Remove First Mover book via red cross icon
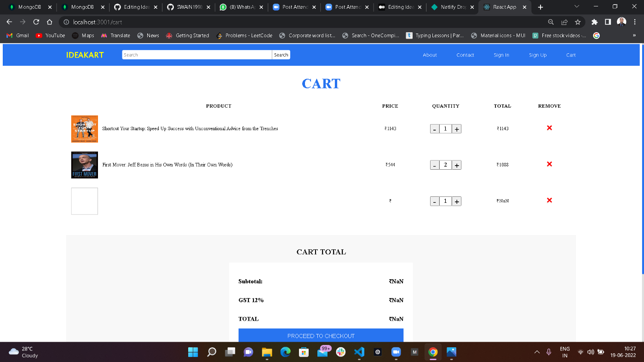 549,164
